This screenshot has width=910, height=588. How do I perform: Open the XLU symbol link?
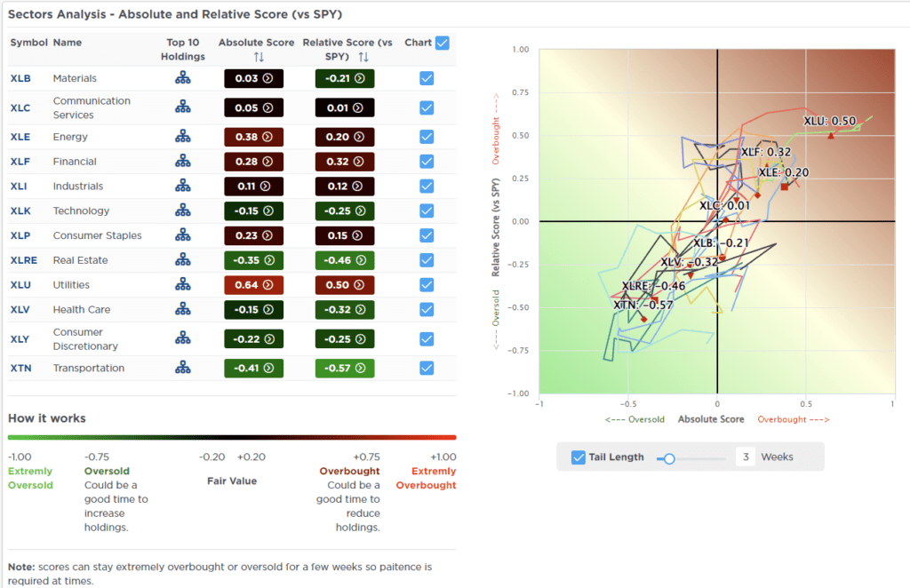[x=20, y=285]
